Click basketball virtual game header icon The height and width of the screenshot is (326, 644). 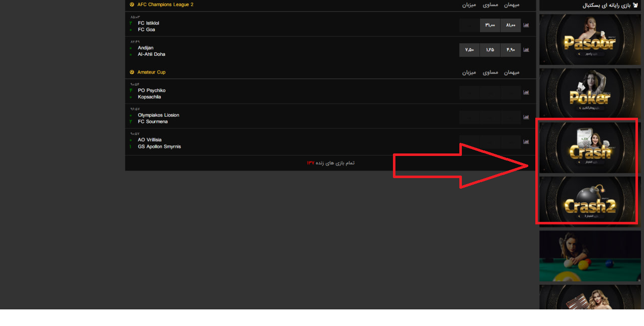pyautogui.click(x=635, y=6)
